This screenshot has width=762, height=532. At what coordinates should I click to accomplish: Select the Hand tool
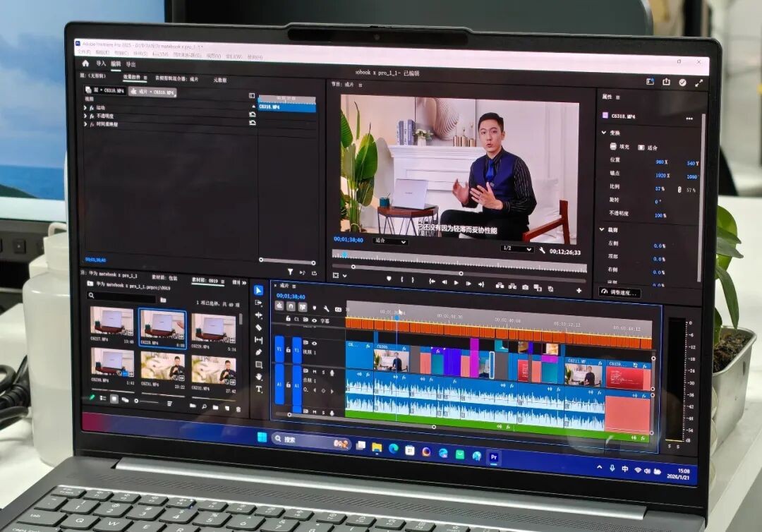coord(259,377)
